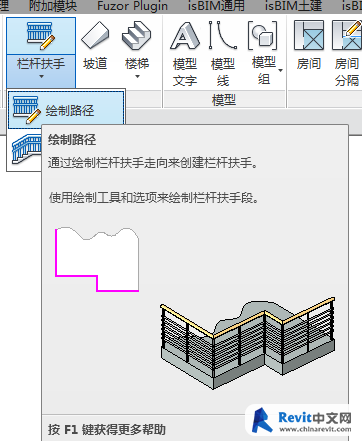Open the Fuzor Plugin ribbon tab

(132, 6)
